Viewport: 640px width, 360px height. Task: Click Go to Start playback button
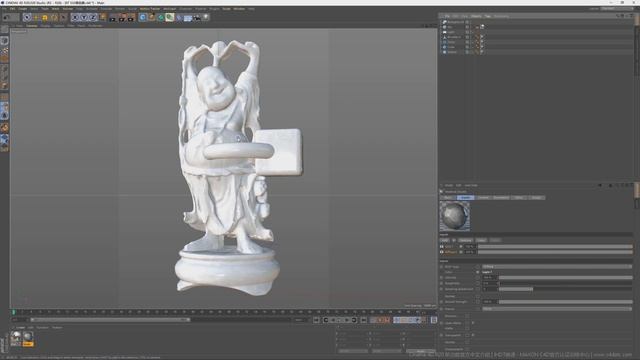[316, 320]
